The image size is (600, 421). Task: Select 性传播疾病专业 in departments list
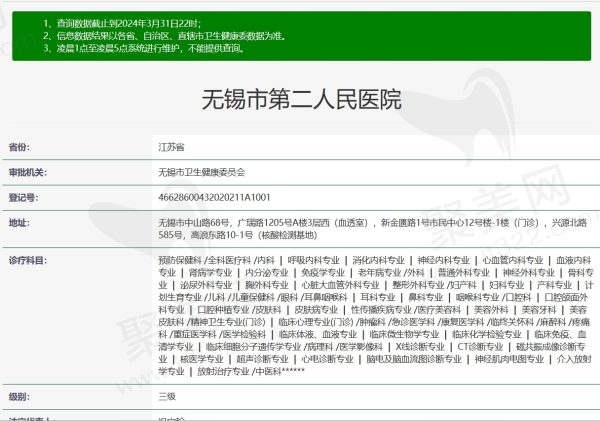pyautogui.click(x=381, y=310)
